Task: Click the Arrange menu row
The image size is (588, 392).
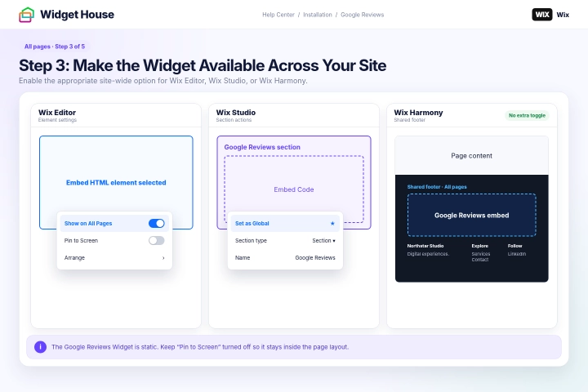Action: click(x=114, y=258)
